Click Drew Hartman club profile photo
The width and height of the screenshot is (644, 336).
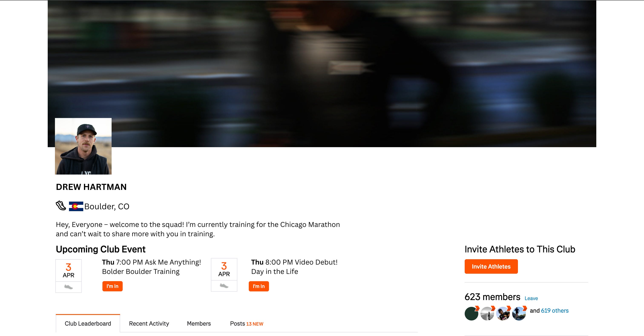[83, 146]
